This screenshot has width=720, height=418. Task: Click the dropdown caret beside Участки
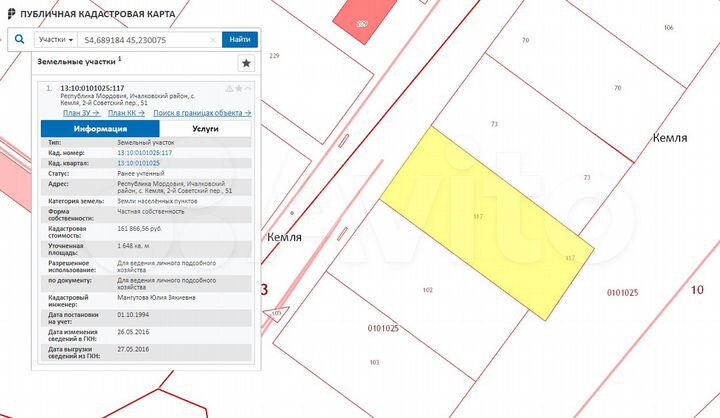[71, 40]
